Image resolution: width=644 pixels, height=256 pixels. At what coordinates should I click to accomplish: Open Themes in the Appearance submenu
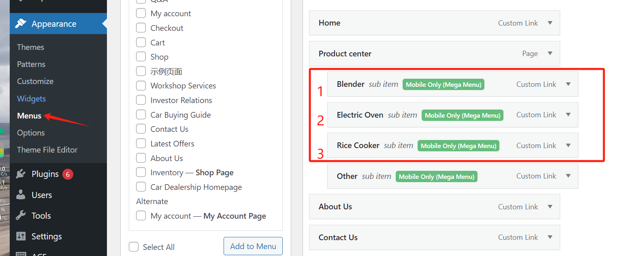click(x=30, y=47)
